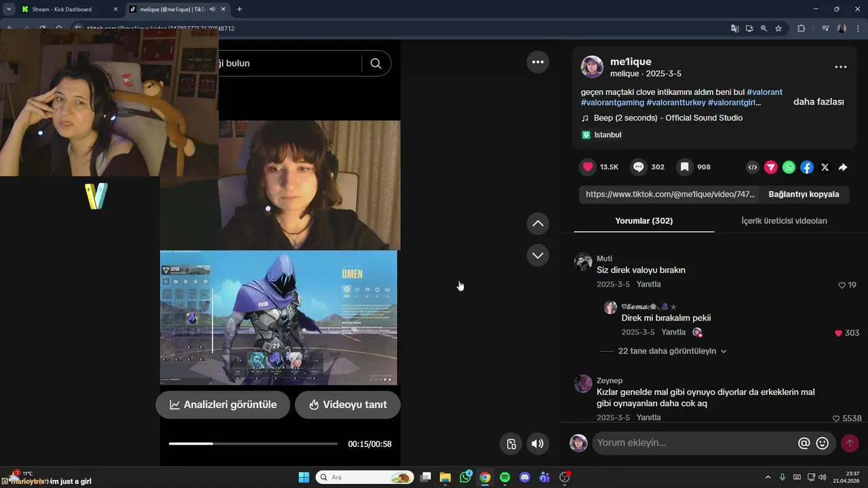The width and height of the screenshot is (868, 488).
Task: Click the zoom magnifier in address bar
Action: click(764, 28)
